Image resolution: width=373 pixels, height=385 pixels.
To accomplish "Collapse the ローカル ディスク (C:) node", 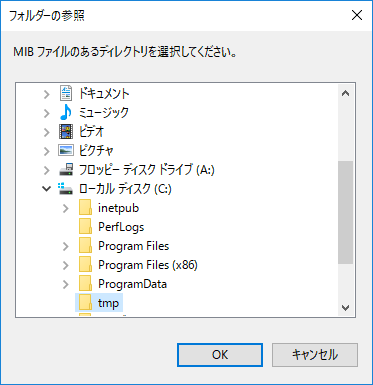I will click(47, 189).
